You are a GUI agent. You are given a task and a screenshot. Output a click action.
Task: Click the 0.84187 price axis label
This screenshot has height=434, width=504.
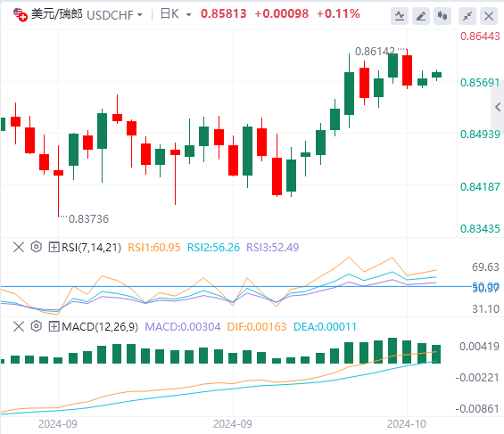tap(480, 187)
